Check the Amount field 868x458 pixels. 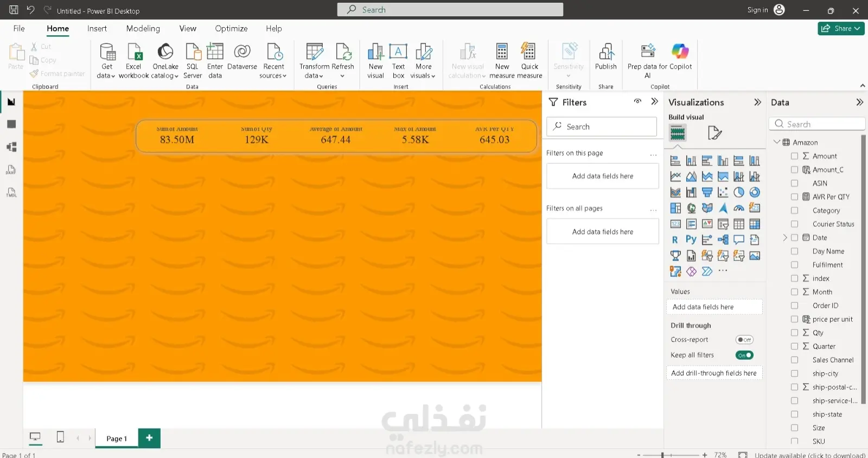point(794,156)
